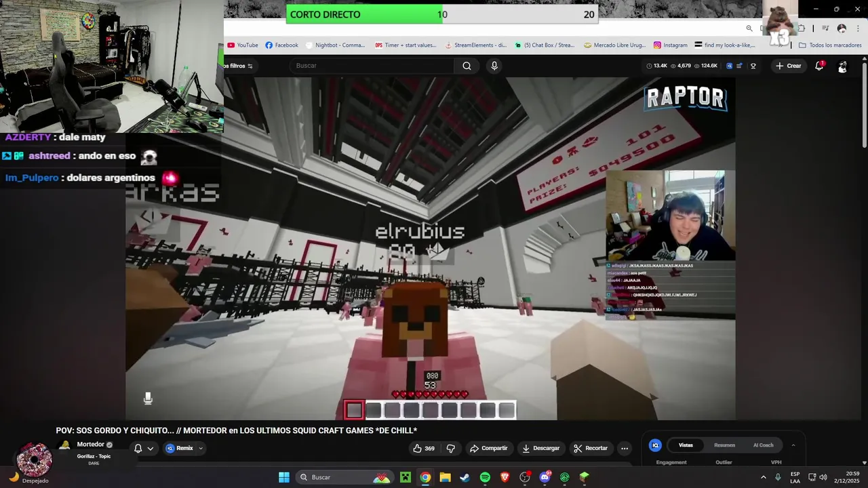
Task: Select the Vistas tab
Action: coord(686,445)
